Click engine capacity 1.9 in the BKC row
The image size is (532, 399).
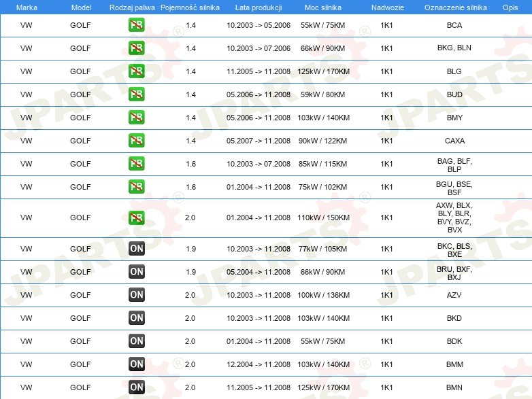point(190,249)
